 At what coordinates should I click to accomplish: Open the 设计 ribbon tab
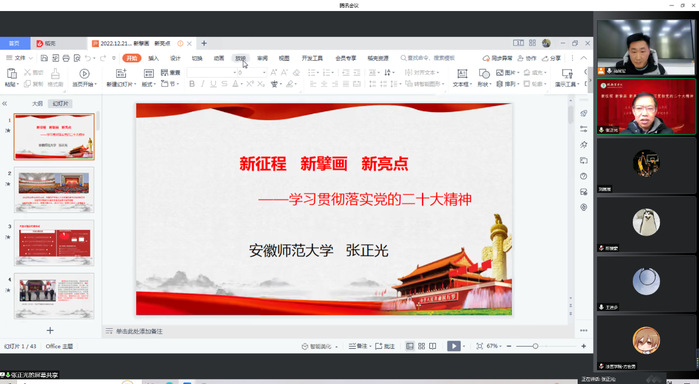click(x=175, y=58)
